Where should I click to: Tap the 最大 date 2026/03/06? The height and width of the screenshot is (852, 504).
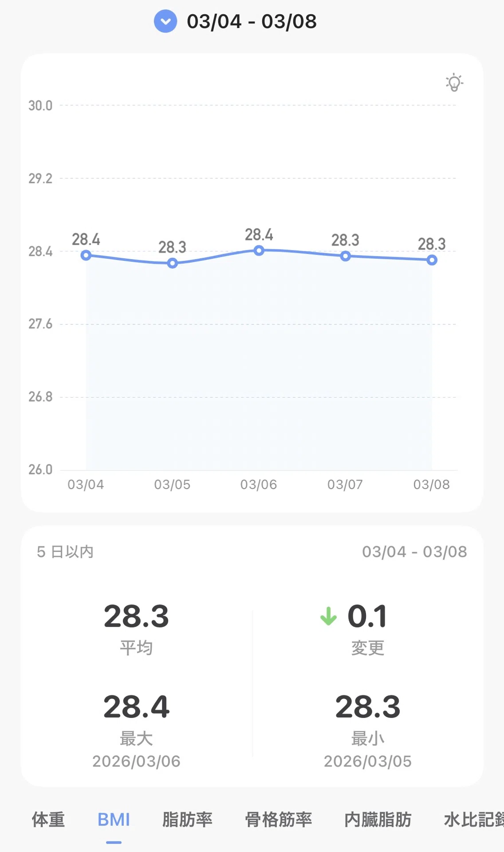136,761
